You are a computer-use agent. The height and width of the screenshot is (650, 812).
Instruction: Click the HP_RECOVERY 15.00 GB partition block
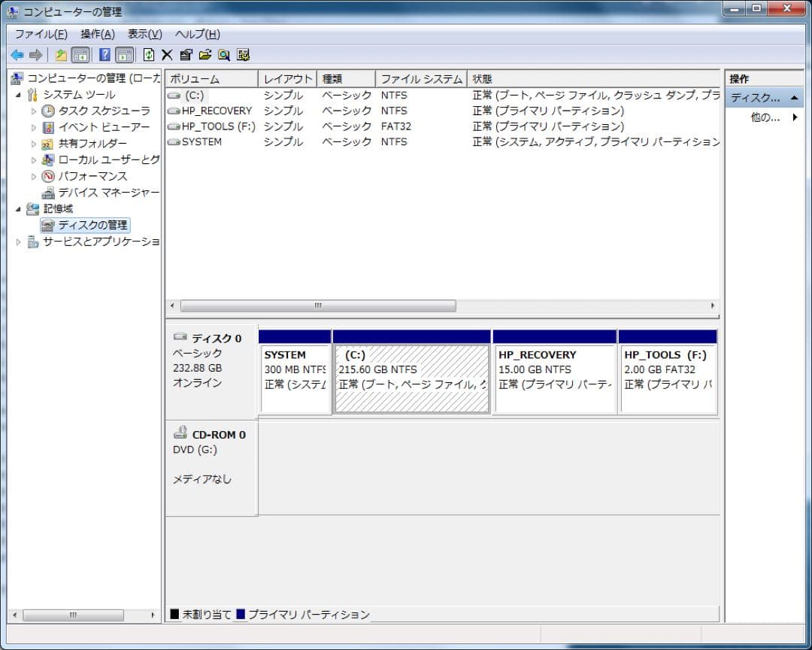[x=555, y=372]
